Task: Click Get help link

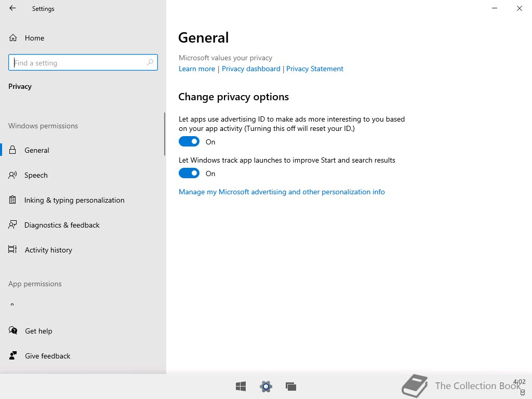Action: click(38, 331)
